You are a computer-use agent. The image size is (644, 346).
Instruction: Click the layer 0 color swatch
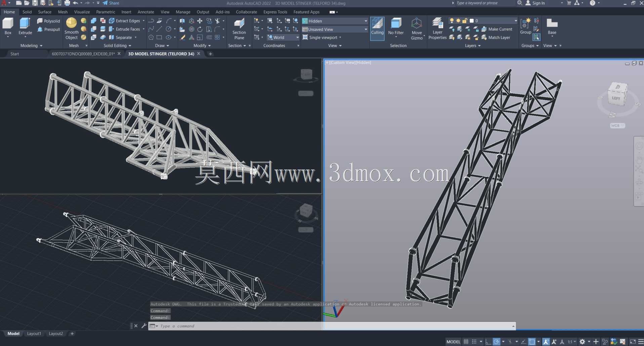coord(472,21)
